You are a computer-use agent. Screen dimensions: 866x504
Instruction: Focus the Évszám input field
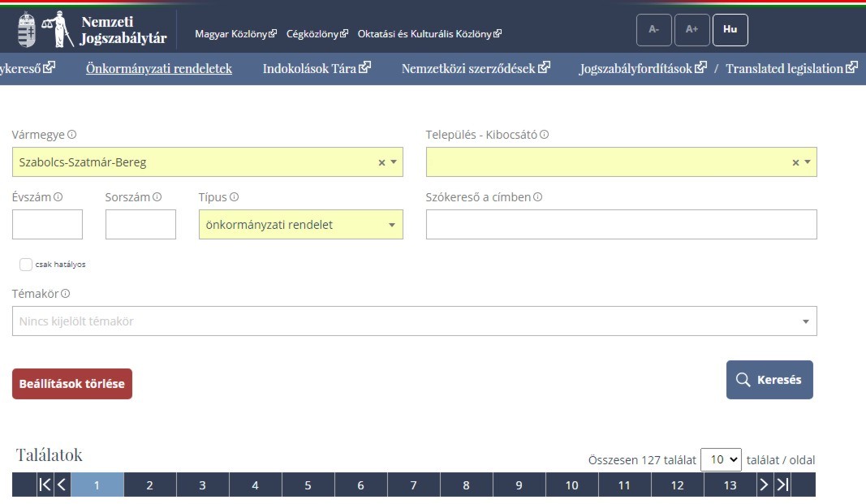pyautogui.click(x=48, y=224)
